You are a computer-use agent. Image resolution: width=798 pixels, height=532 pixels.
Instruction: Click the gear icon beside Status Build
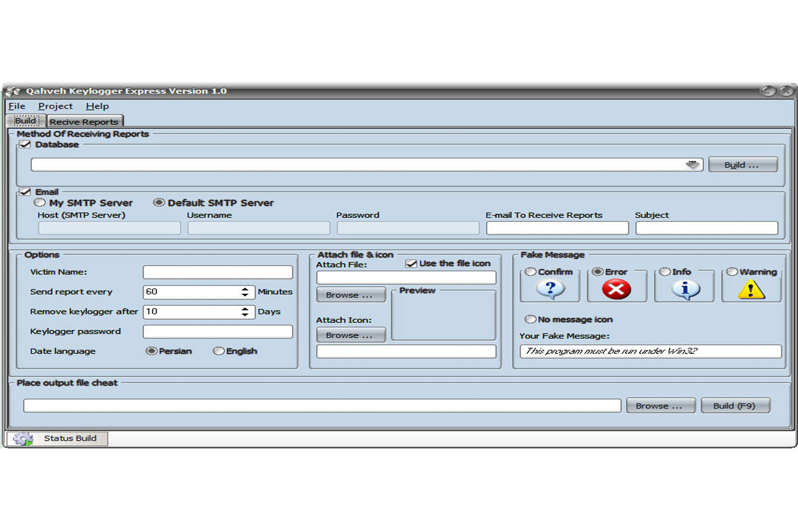click(23, 438)
